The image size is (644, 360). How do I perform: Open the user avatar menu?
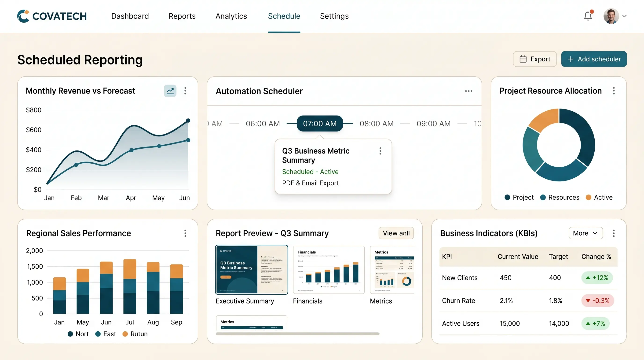(611, 16)
